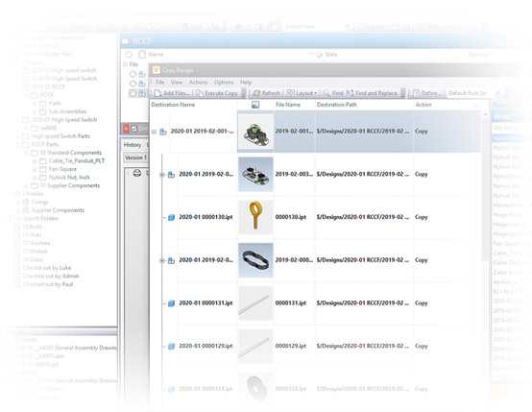532x412 pixels.
Task: Select 2020-01 High Speed Switch folder
Action: (64, 120)
